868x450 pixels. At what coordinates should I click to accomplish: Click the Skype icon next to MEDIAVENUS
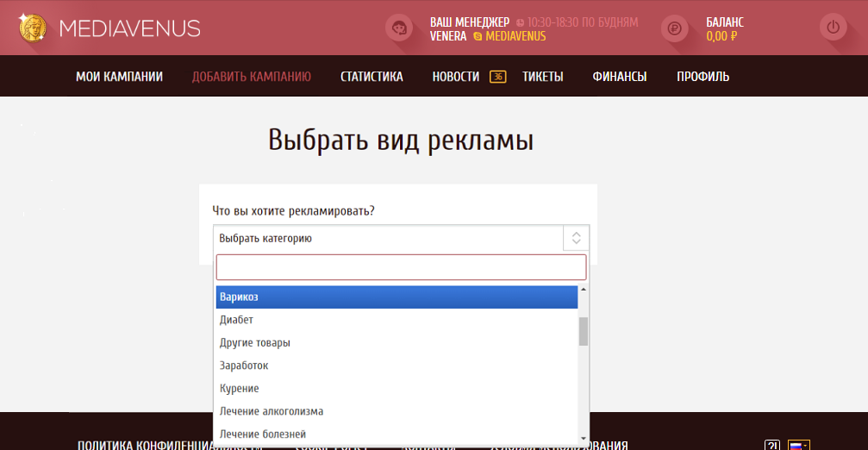(x=478, y=36)
